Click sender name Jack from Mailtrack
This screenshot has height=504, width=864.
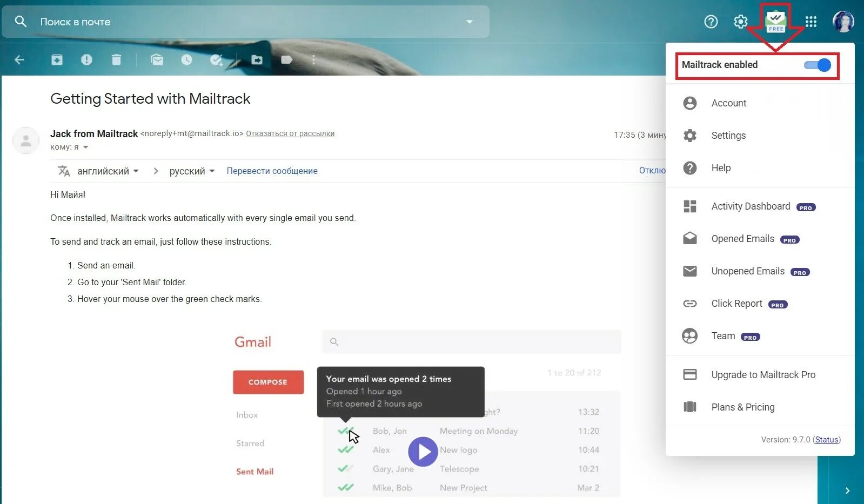(x=94, y=133)
